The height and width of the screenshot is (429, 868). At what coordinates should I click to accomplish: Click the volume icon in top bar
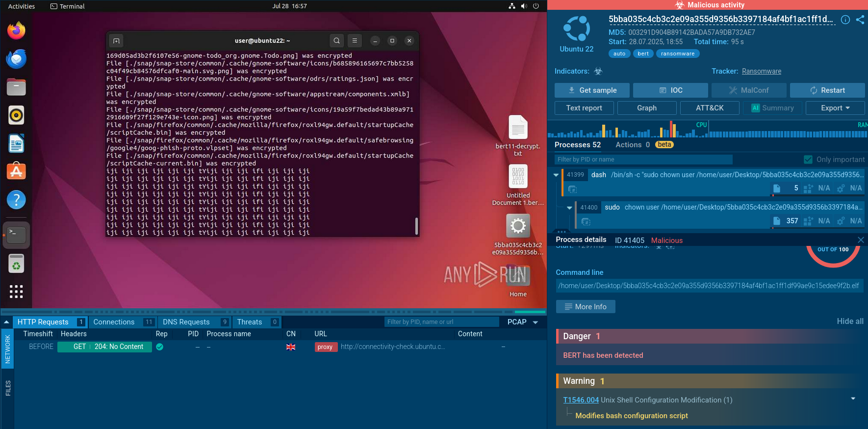[x=524, y=6]
